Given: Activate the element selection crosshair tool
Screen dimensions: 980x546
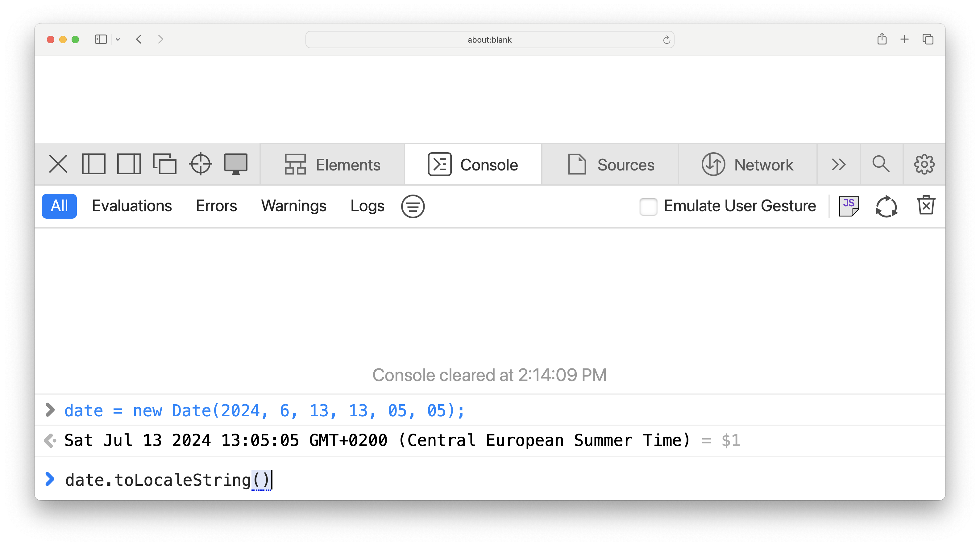Looking at the screenshot, I should coord(201,165).
